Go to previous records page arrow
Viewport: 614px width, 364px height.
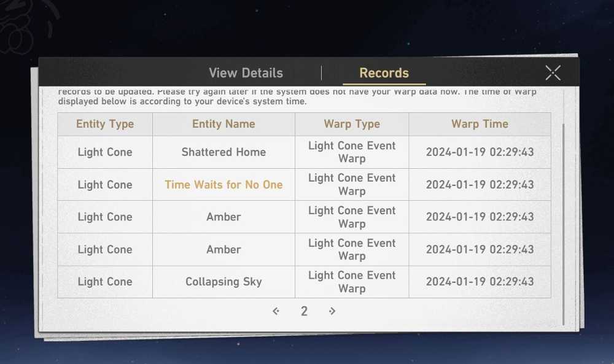276,311
